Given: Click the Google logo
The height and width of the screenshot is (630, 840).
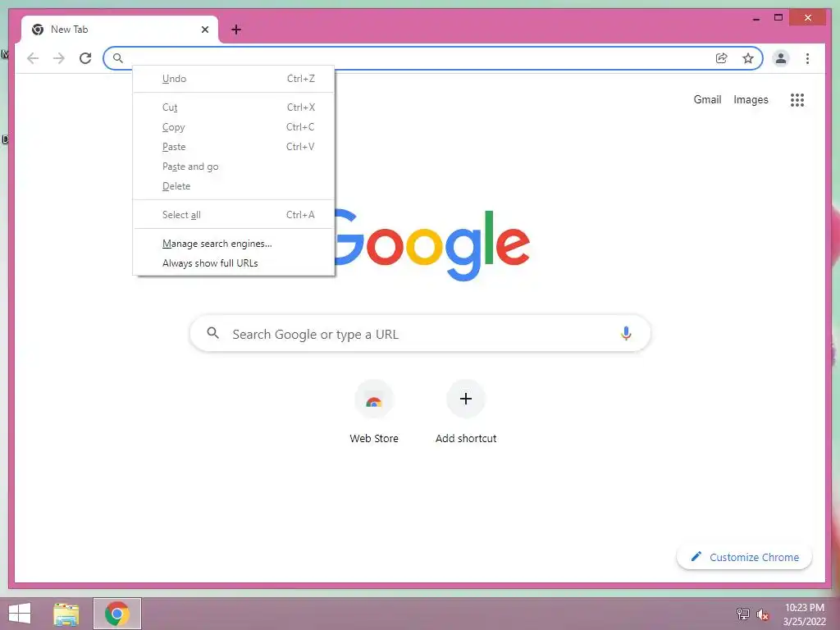Looking at the screenshot, I should 431,245.
